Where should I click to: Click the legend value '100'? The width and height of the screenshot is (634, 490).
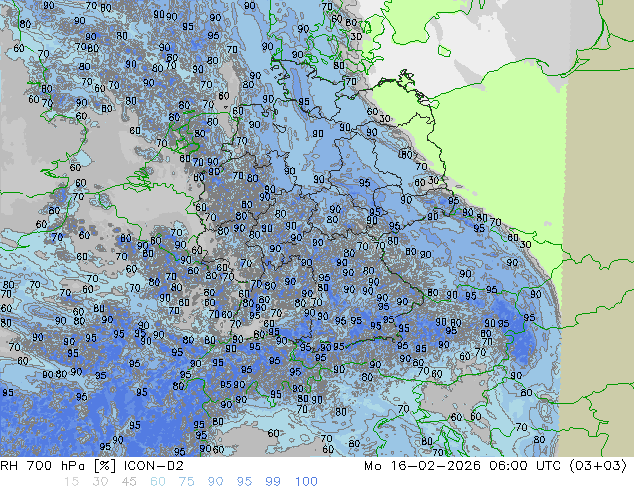pos(306,482)
